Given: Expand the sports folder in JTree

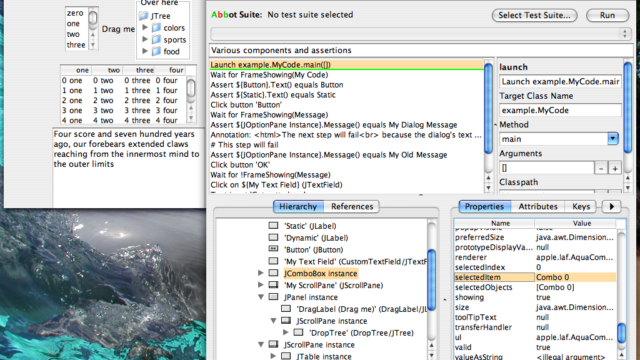Looking at the screenshot, I should pos(145,39).
